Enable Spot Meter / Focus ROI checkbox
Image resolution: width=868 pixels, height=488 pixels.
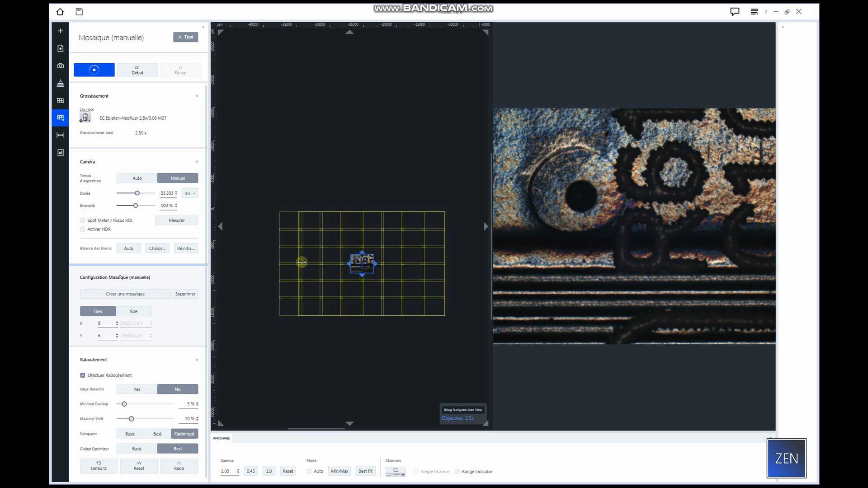[x=83, y=221]
